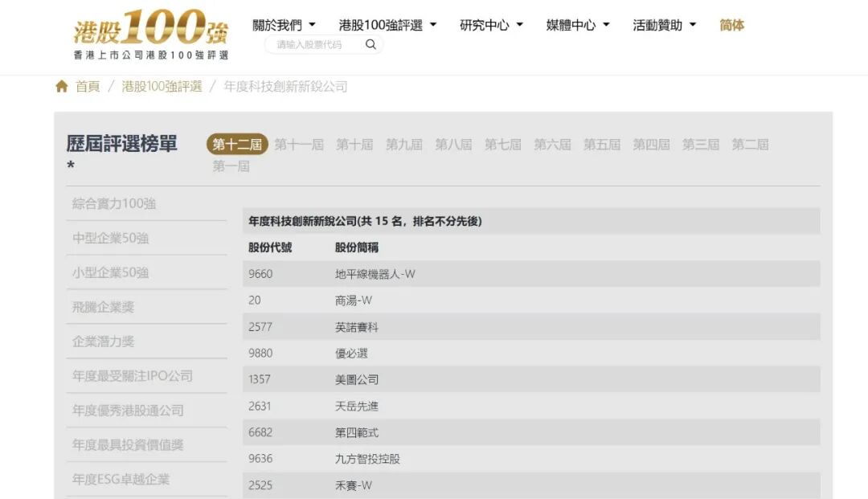Click 年度科技創新新銳公司 breadcrumb text
Image resolution: width=868 pixels, height=499 pixels.
coord(285,86)
